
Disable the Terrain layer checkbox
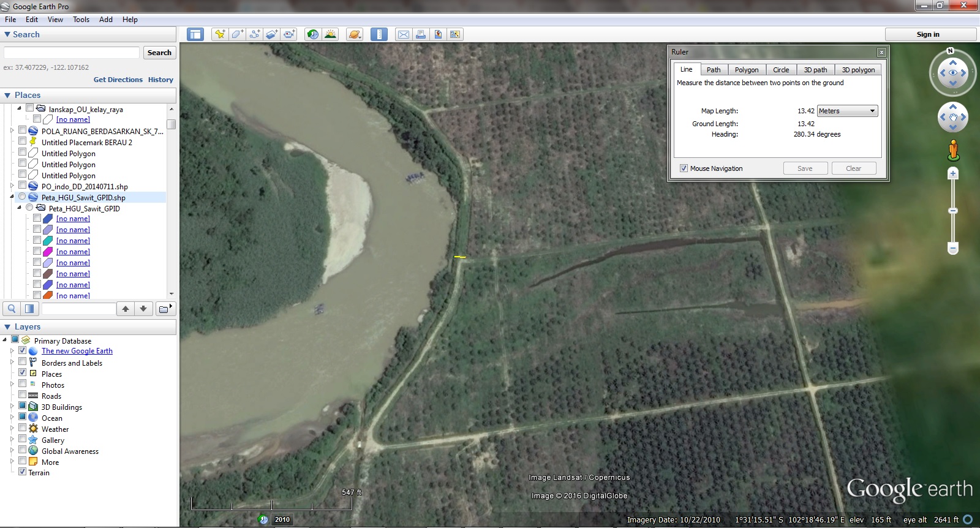click(x=23, y=472)
